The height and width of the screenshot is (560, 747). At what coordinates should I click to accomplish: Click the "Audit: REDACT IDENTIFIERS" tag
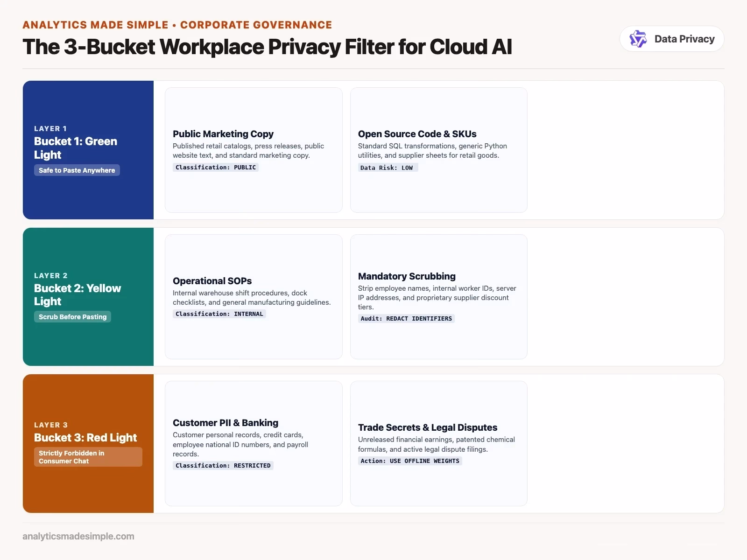(406, 319)
